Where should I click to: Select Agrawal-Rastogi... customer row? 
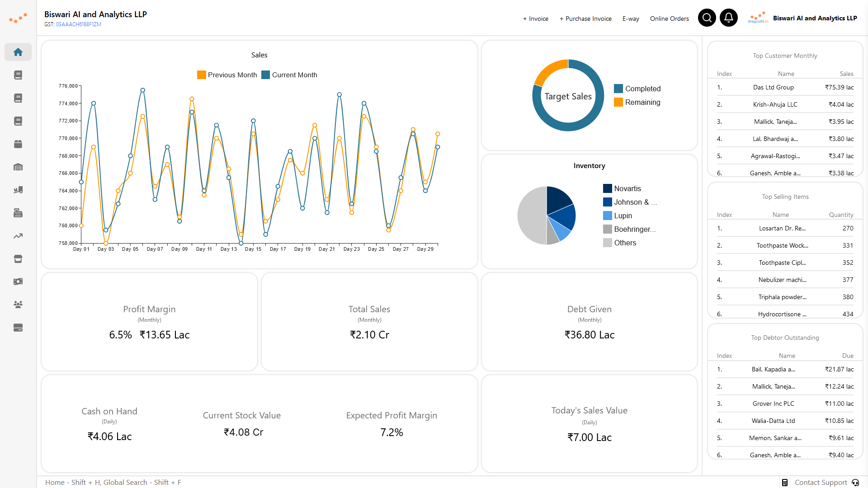pyautogui.click(x=785, y=156)
